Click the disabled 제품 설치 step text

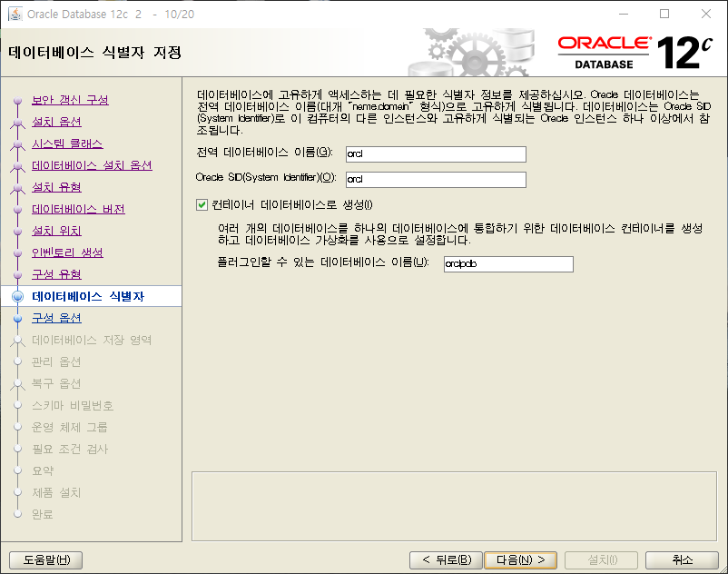pos(56,493)
